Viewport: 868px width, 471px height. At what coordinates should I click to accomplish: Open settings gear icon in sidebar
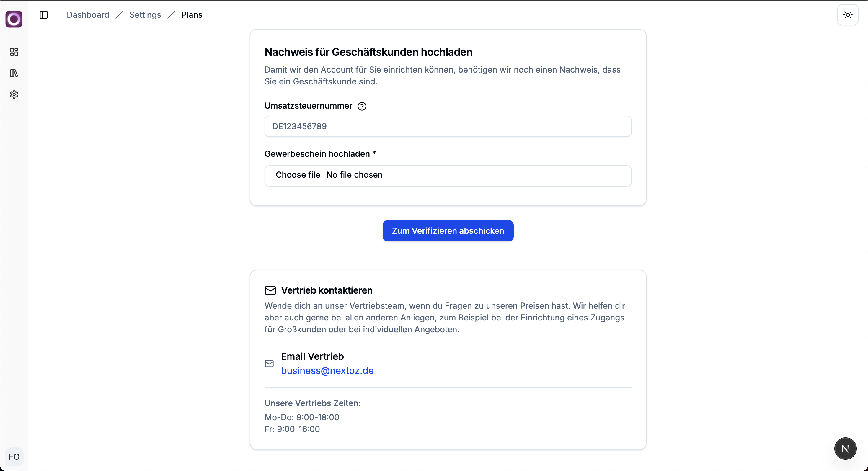click(14, 94)
